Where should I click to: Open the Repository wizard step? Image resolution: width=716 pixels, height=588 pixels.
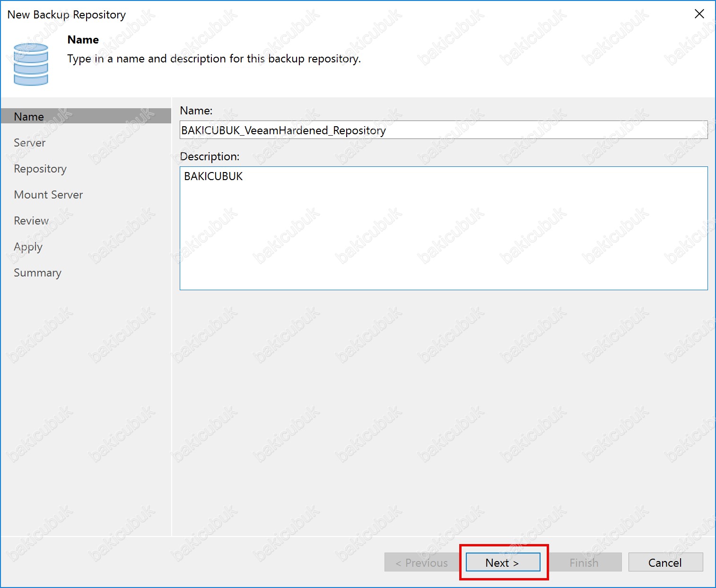[40, 169]
